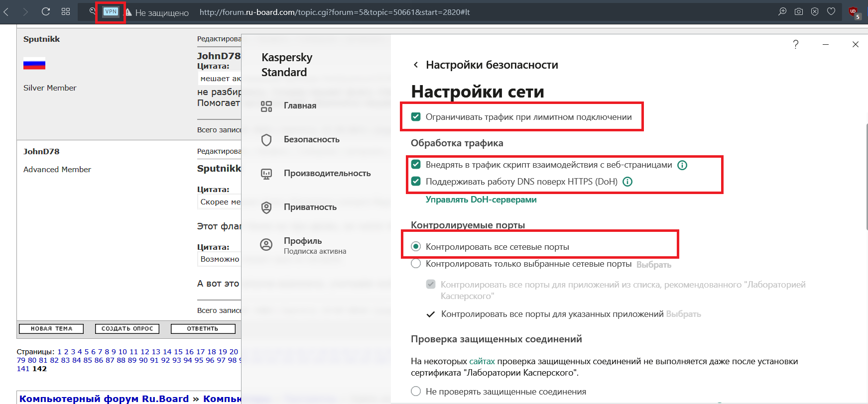Image resolution: width=868 pixels, height=404 pixels.
Task: Toggle 'Ограничивать трафик при лимитном подключении'
Action: click(416, 117)
